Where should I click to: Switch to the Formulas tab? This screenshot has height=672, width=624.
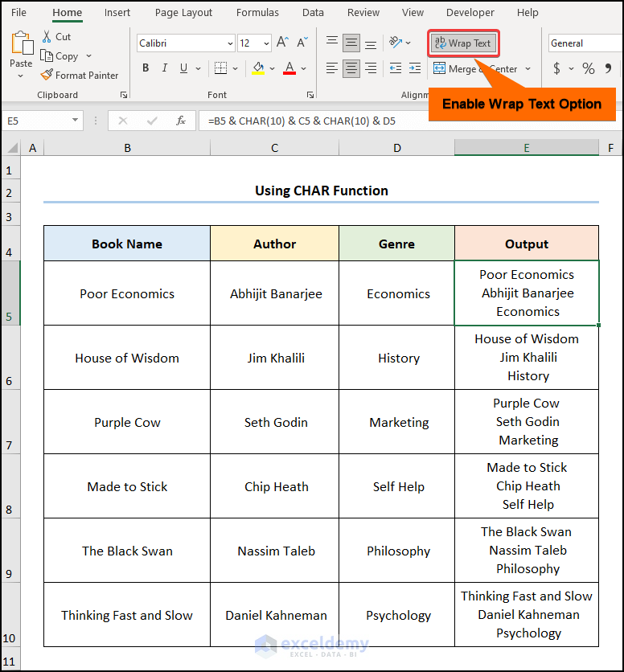click(257, 12)
